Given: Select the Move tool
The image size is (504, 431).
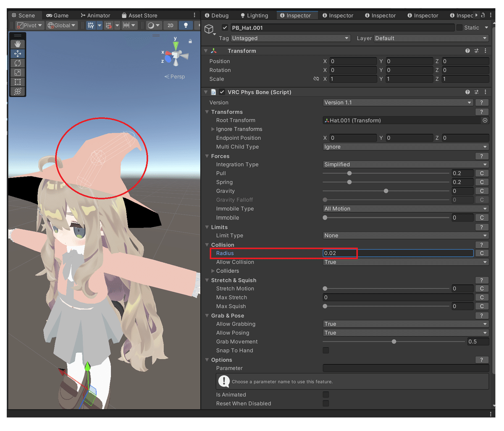Looking at the screenshot, I should coord(17,53).
